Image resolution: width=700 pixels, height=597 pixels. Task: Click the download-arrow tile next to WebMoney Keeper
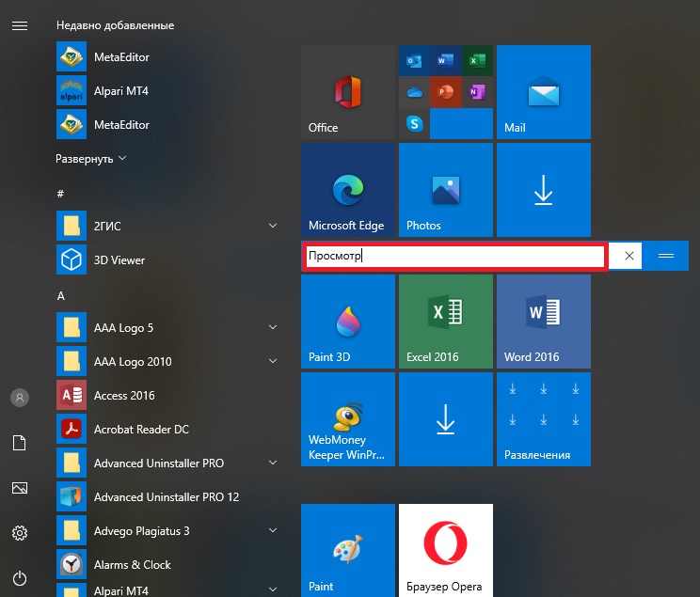(x=446, y=419)
